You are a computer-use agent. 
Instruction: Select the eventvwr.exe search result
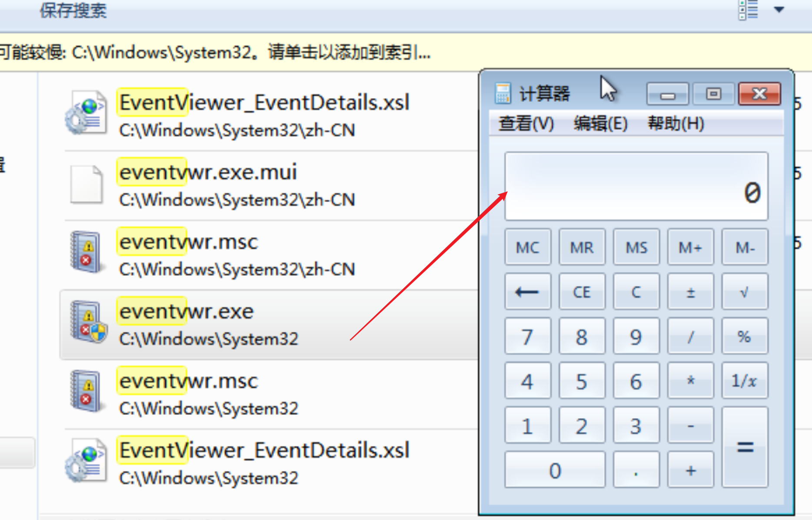[269, 325]
